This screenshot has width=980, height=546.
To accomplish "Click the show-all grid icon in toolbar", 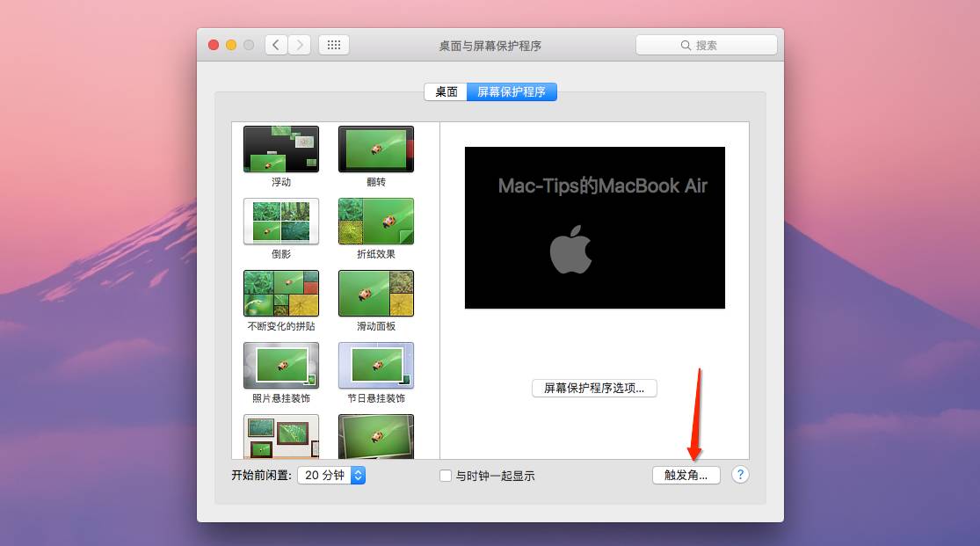I will 334,45.
